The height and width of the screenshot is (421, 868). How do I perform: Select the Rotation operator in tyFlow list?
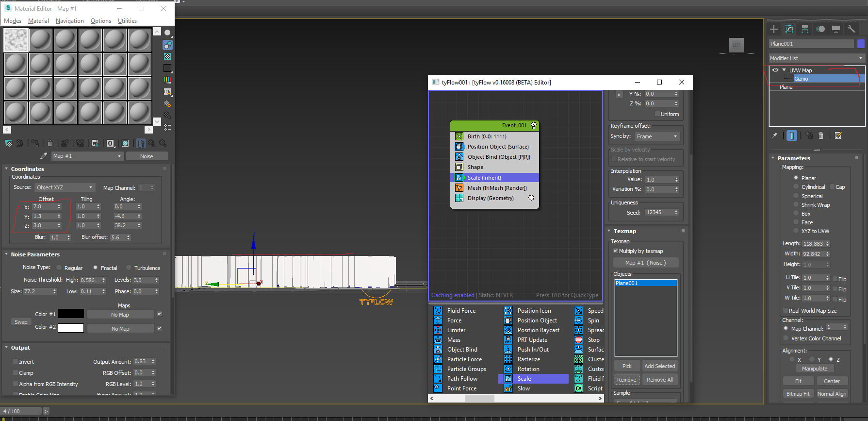click(x=528, y=369)
